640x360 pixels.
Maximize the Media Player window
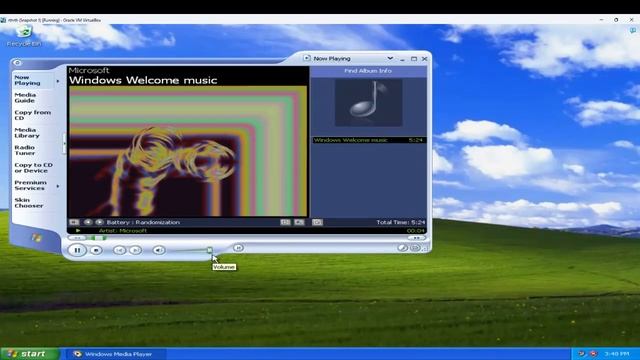coord(414,59)
